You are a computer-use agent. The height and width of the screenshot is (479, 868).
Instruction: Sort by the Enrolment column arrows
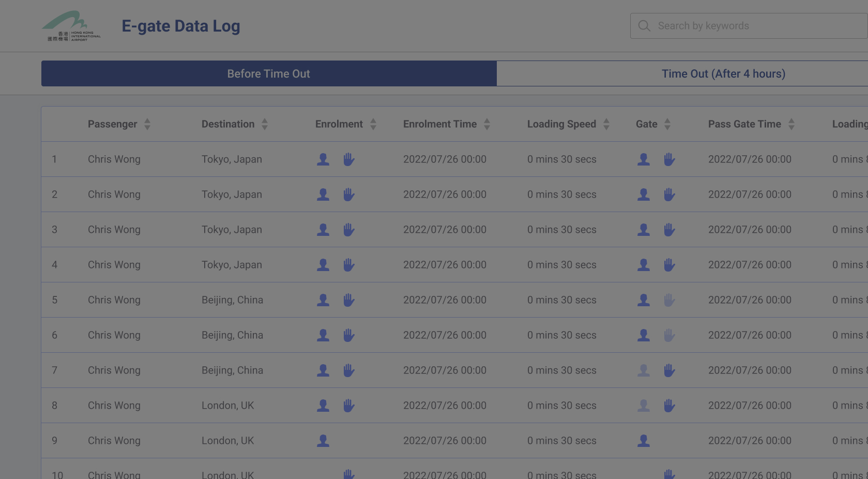[373, 124]
